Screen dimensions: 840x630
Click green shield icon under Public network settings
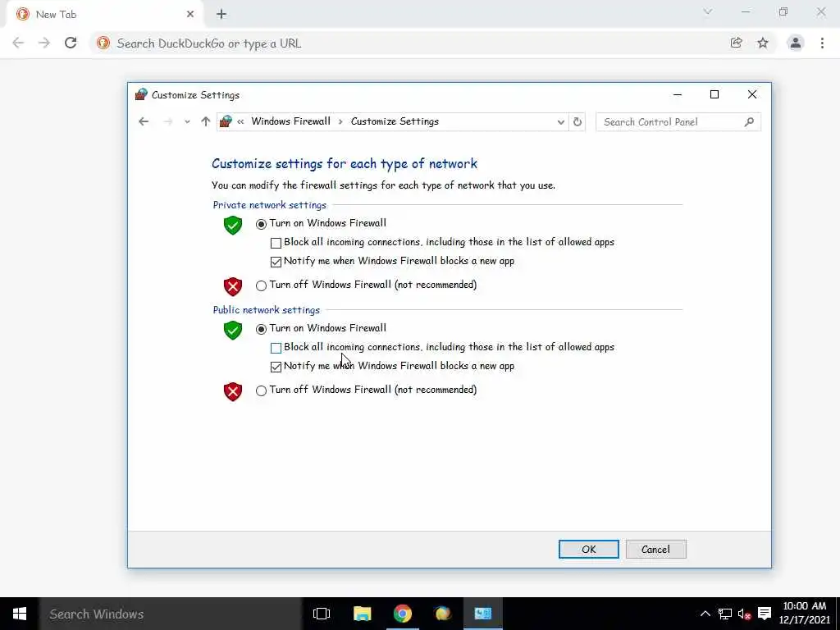pos(233,330)
